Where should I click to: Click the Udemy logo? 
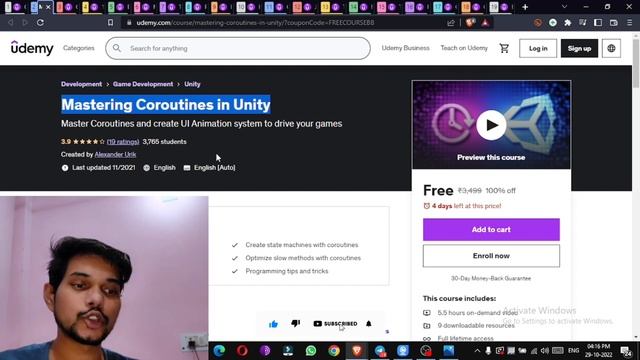[32, 48]
